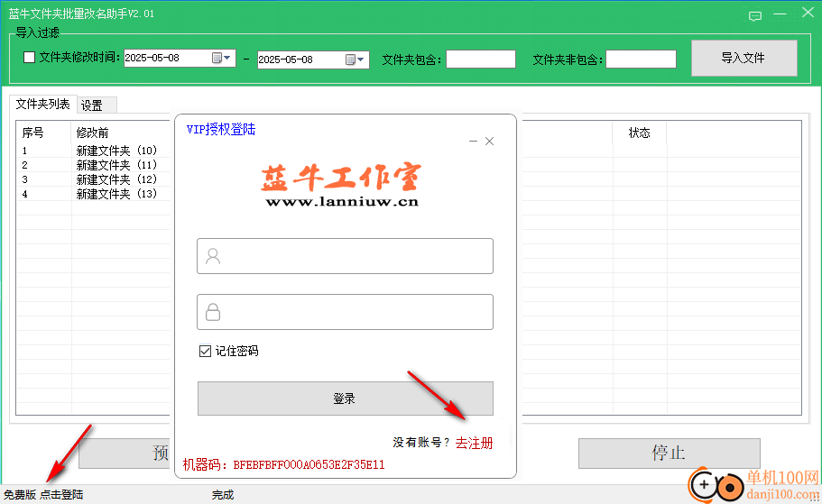Follow the 去注册 registration link
This screenshot has width=822, height=504.
click(475, 444)
